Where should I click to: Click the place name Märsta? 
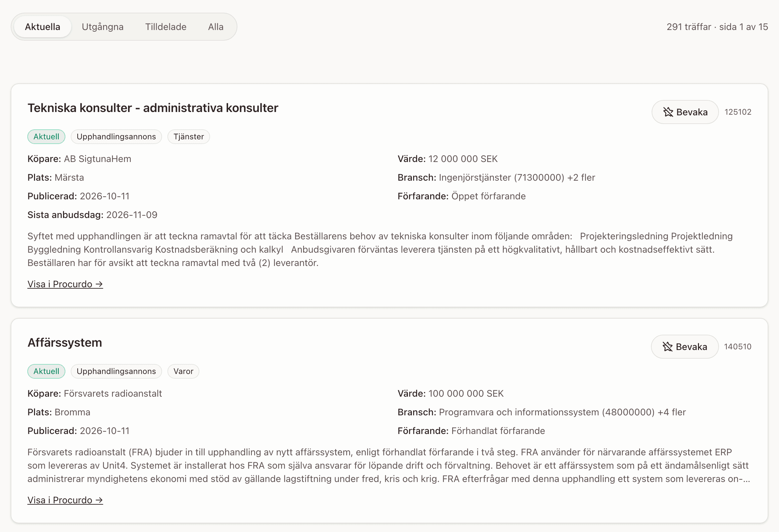pyautogui.click(x=69, y=178)
